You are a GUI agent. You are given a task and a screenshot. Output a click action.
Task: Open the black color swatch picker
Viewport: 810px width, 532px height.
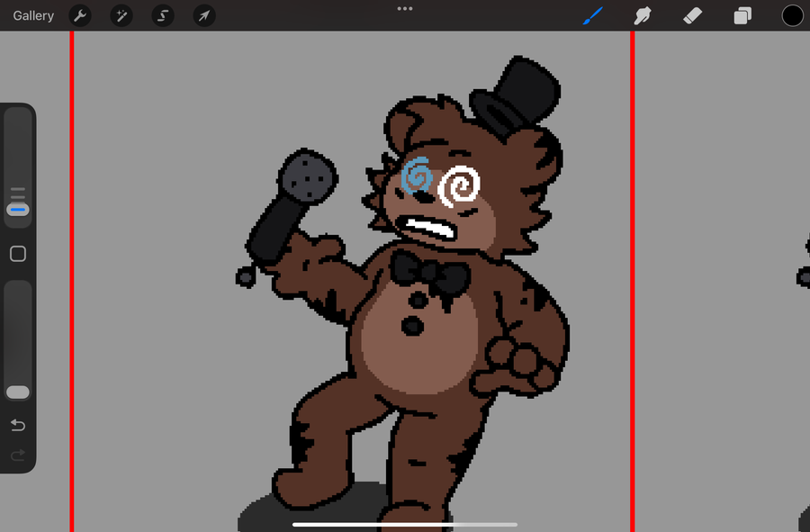click(792, 15)
